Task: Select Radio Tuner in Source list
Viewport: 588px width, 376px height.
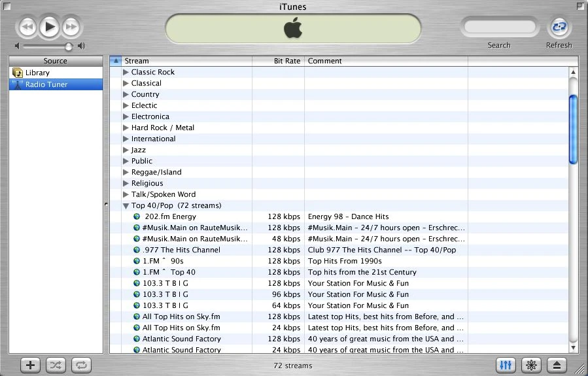Action: 46,84
